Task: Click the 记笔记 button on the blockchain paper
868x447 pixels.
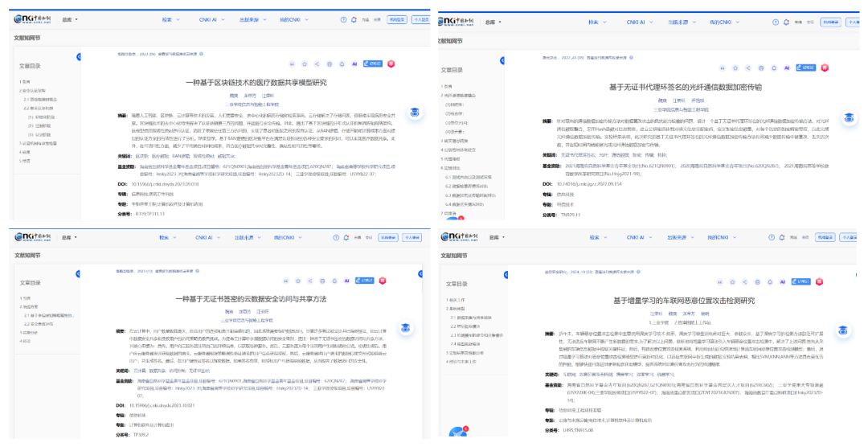Action: click(373, 64)
